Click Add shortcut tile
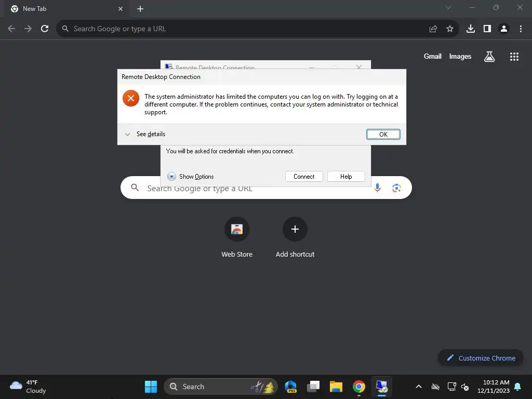This screenshot has width=532, height=399. coord(295,237)
